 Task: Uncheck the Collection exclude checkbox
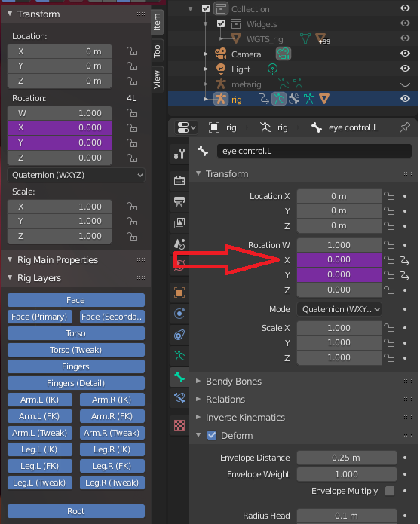(206, 8)
